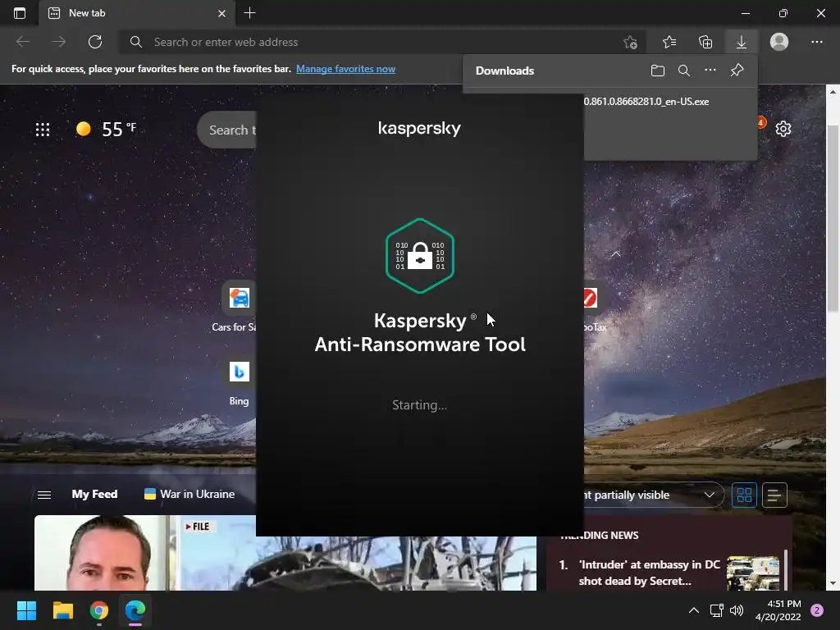This screenshot has height=630, width=840.
Task: Open the downloaded en-US.exe file entry
Action: [646, 101]
